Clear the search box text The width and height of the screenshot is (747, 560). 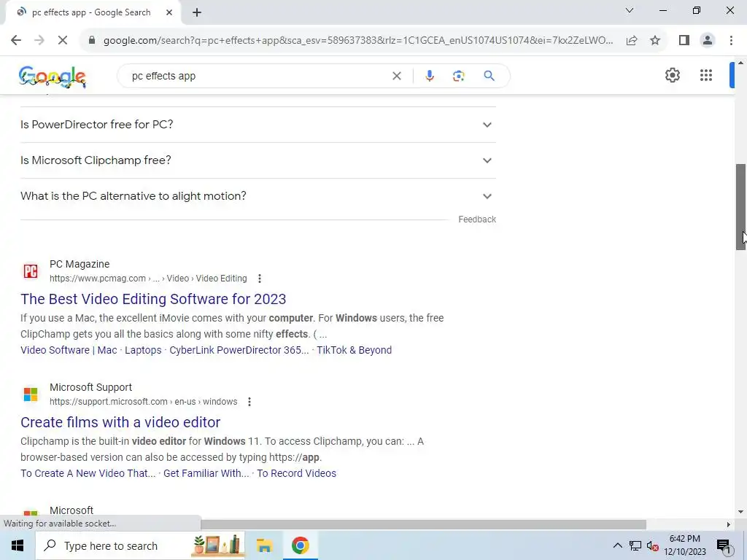[396, 76]
